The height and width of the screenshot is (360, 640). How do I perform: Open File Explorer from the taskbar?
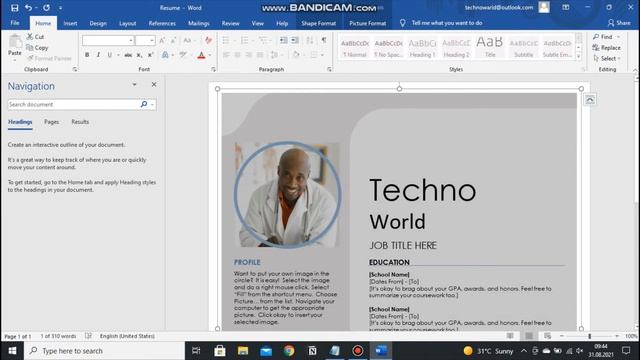tap(243, 351)
